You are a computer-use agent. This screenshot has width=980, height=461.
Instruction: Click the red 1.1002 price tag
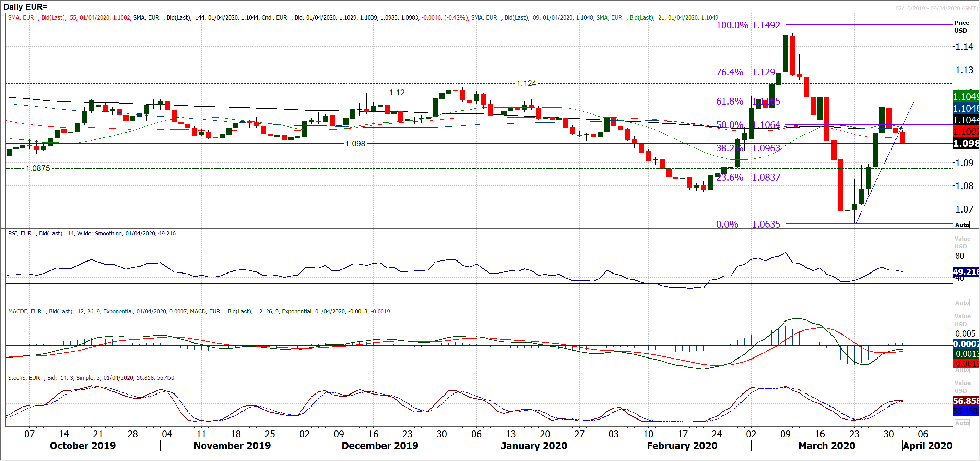[966, 132]
